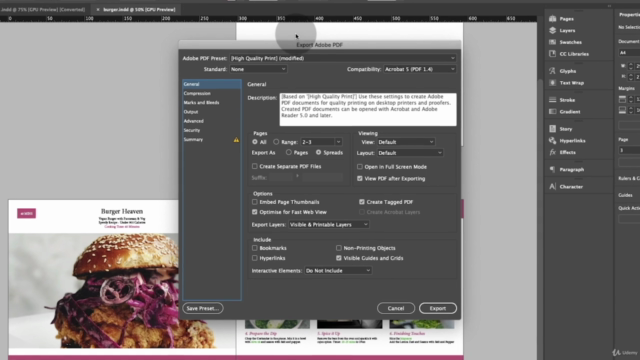
Task: Open the Effects panel icon
Action: 553,152
